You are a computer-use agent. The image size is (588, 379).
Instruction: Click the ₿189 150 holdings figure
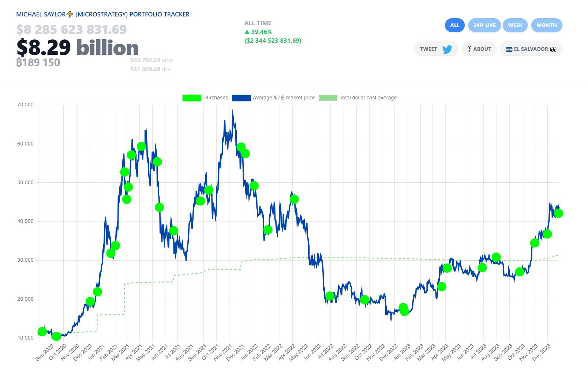click(x=38, y=62)
